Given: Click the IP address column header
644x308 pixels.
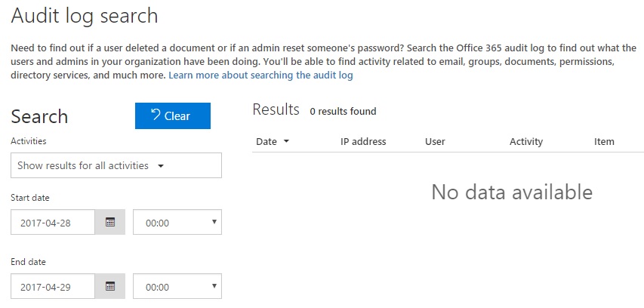Looking at the screenshot, I should pyautogui.click(x=363, y=142).
